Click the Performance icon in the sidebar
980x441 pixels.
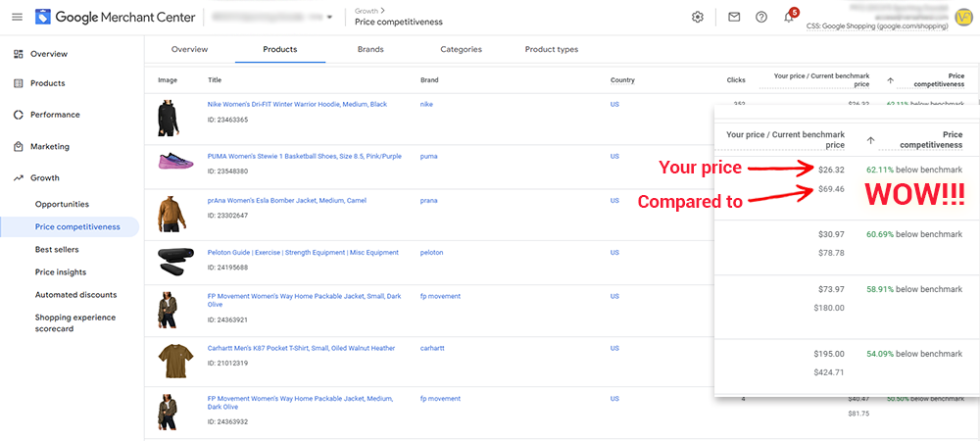(18, 115)
